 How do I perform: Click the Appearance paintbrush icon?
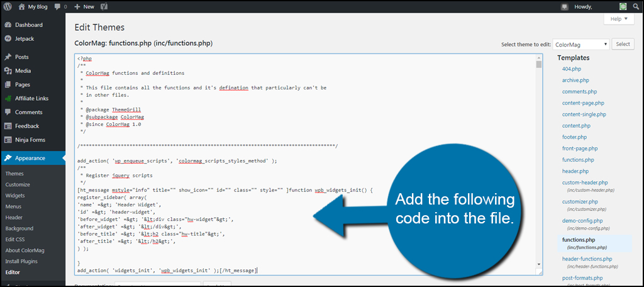(x=8, y=159)
